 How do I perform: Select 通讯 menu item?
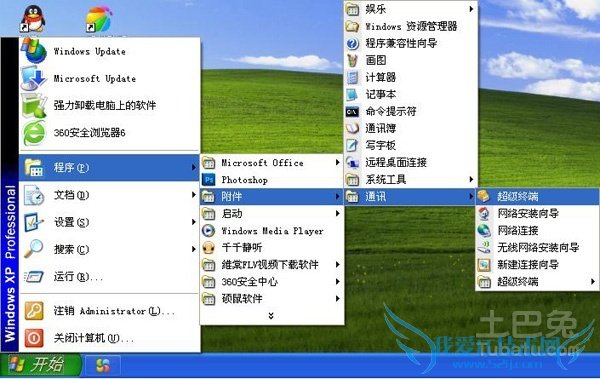tap(410, 197)
